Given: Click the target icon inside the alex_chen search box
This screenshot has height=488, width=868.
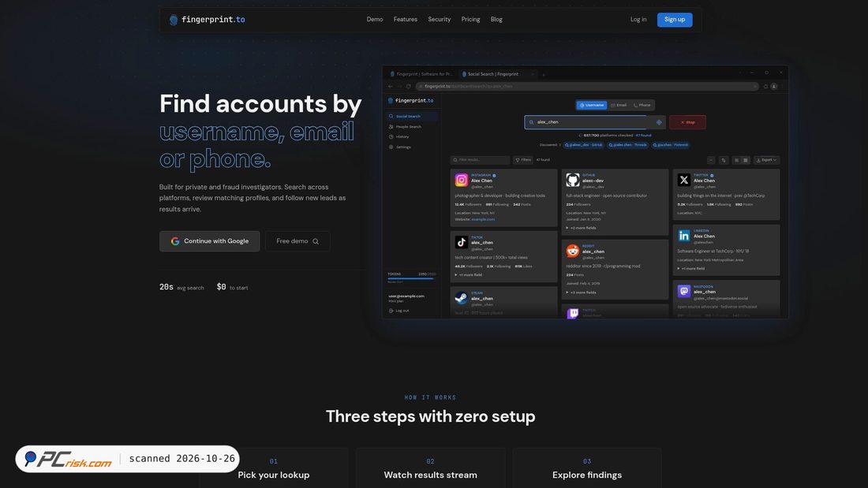Looking at the screenshot, I should (x=659, y=122).
